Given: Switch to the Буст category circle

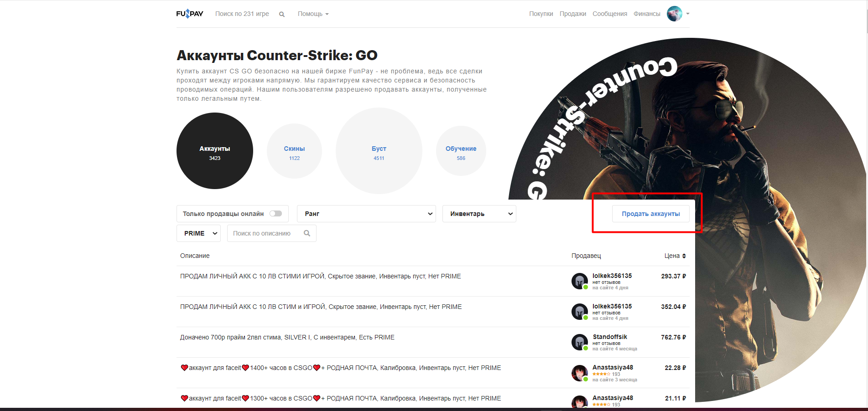Looking at the screenshot, I should [x=379, y=151].
